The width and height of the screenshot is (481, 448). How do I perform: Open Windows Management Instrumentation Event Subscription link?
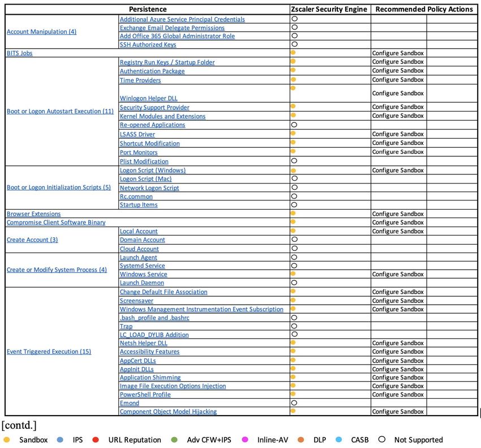[x=201, y=309]
